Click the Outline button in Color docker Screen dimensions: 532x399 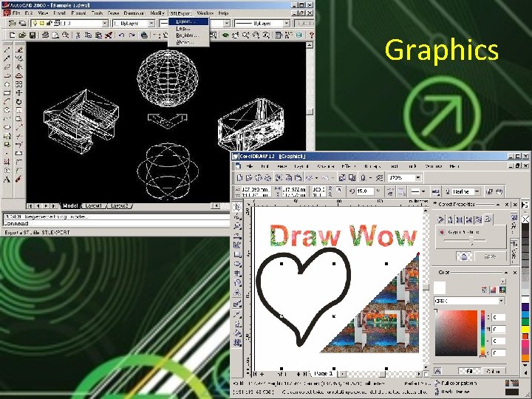click(494, 371)
